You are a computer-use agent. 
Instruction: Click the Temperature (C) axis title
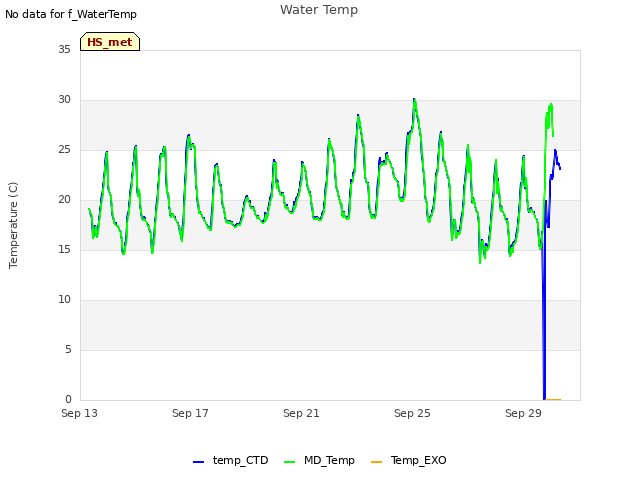(13, 225)
